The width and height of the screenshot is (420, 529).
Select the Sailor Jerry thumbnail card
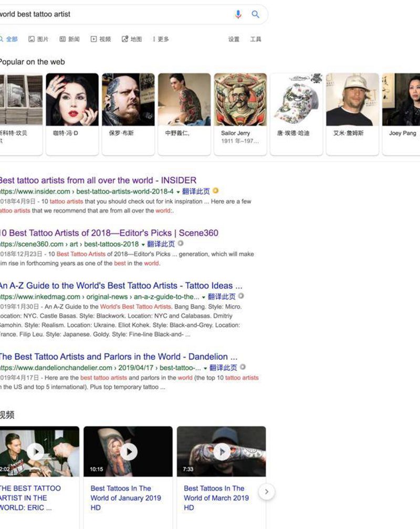point(240,114)
